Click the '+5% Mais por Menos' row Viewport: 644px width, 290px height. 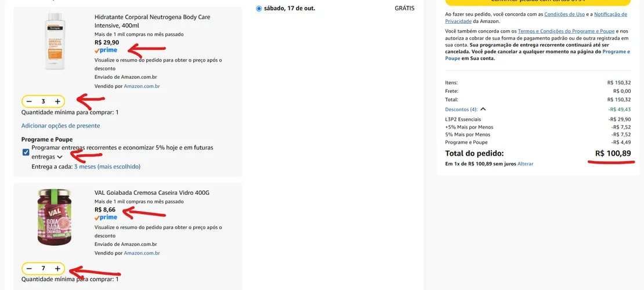pyautogui.click(x=538, y=127)
